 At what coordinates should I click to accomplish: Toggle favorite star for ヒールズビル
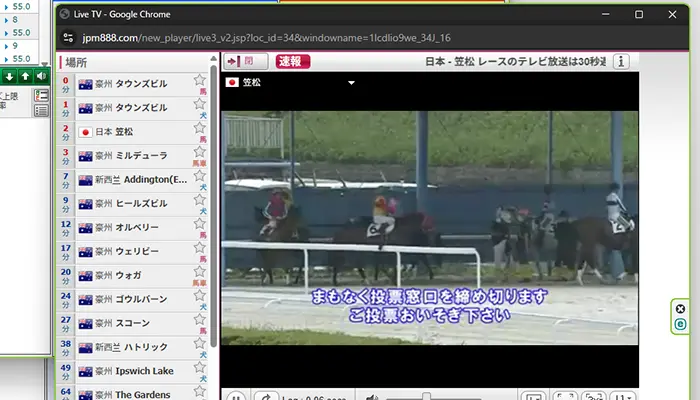200,200
